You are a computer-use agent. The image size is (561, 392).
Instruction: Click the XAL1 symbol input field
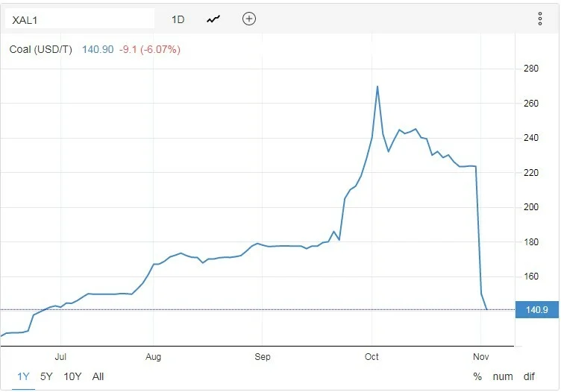80,19
